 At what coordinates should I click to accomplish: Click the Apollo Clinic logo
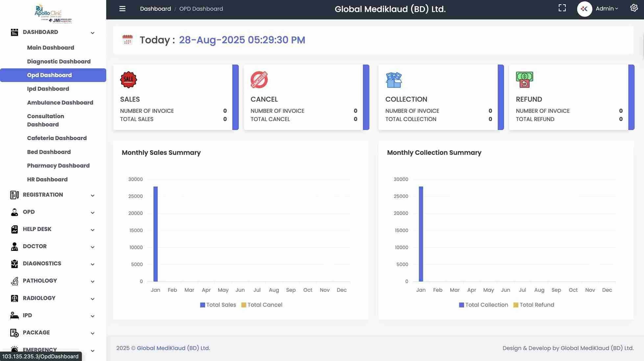pyautogui.click(x=53, y=14)
